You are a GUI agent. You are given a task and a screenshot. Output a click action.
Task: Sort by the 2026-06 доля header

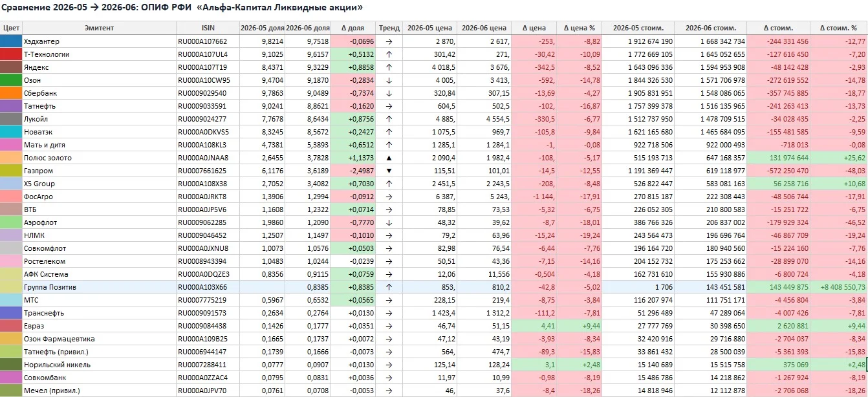pos(307,28)
